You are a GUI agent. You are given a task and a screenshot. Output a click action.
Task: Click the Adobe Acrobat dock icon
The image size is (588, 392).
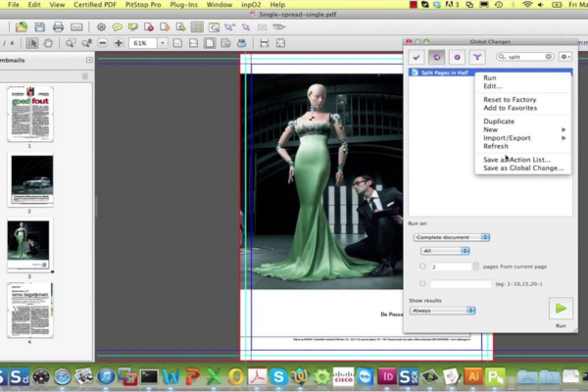click(257, 376)
